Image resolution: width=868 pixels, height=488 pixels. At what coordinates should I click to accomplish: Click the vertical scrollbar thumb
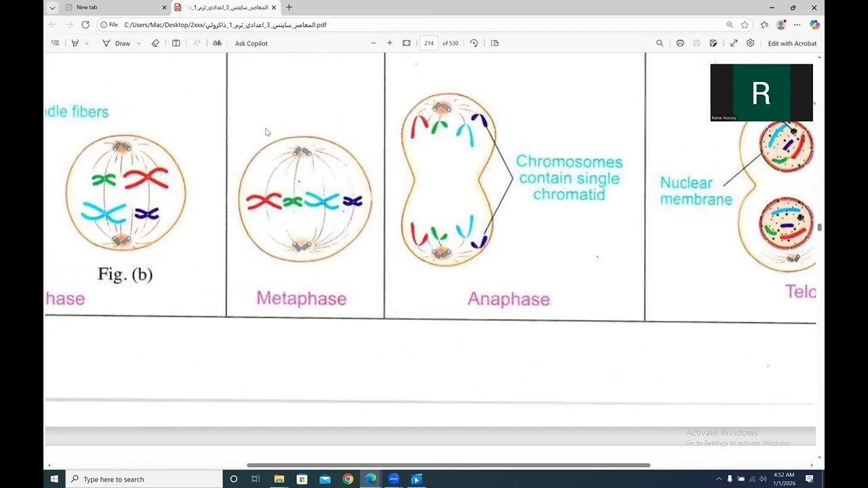point(820,228)
